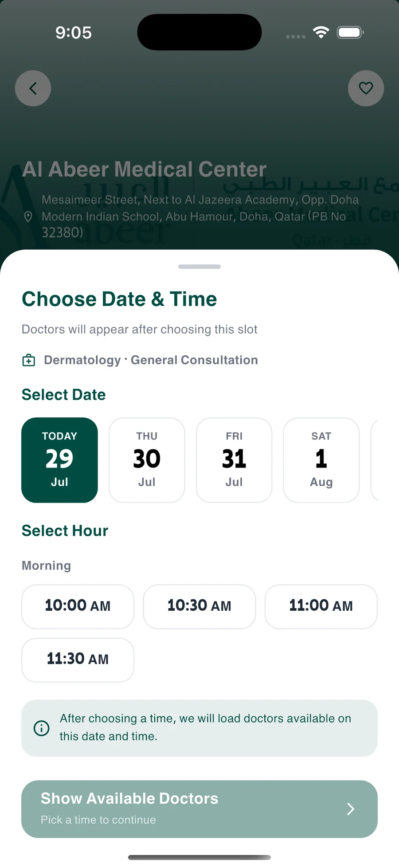Favorite the clinic with heart icon

tap(366, 88)
